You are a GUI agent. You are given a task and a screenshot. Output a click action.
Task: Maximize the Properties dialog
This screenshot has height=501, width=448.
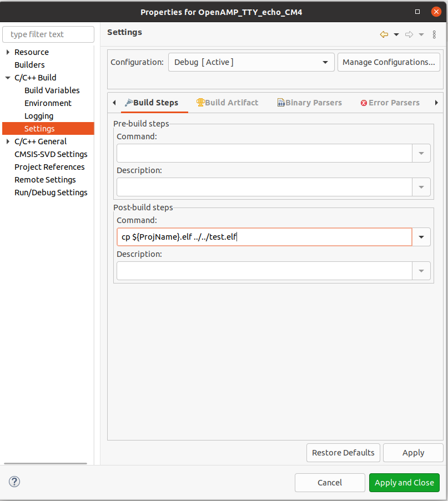pos(417,12)
